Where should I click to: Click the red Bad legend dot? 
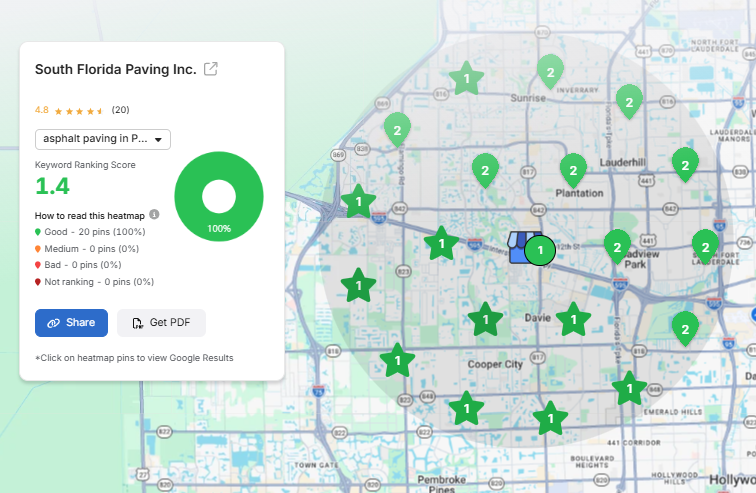(x=38, y=265)
